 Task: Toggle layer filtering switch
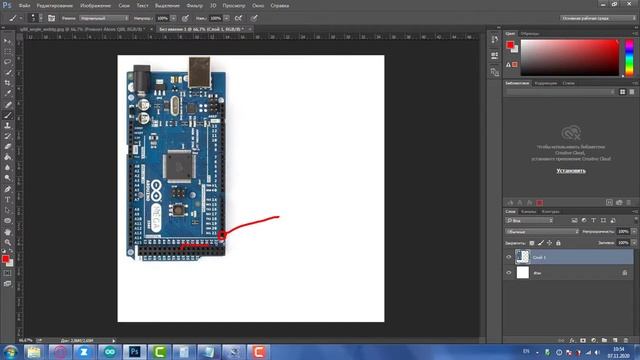tap(636, 220)
